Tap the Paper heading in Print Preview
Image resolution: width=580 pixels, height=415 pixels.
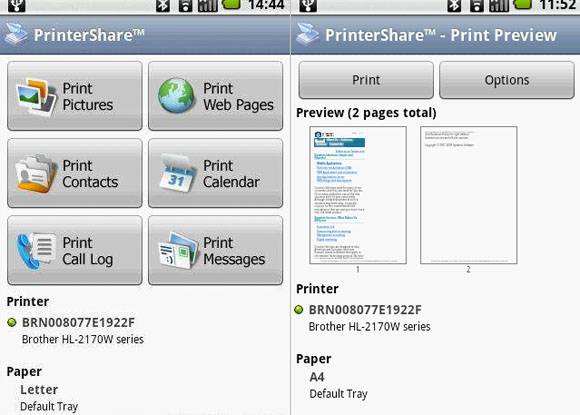coord(314,359)
